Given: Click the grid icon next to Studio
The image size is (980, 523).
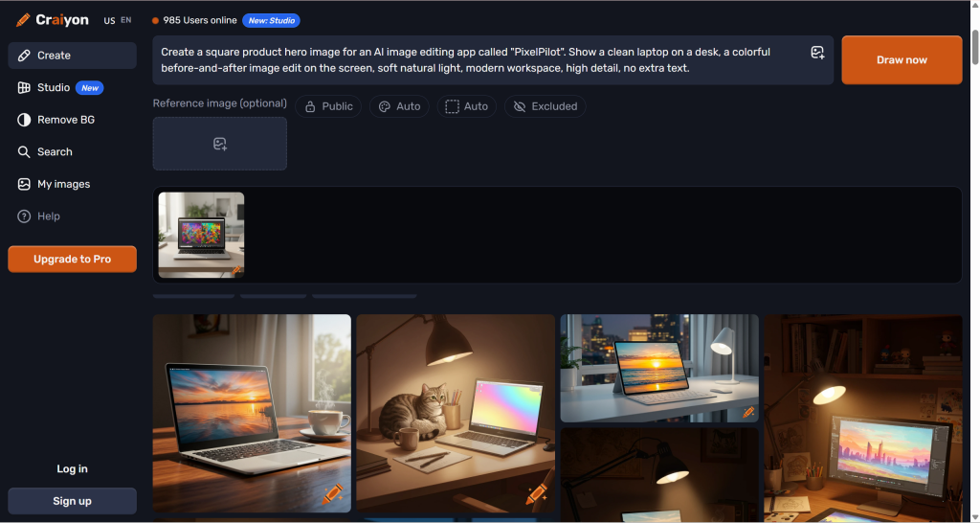Looking at the screenshot, I should pos(24,87).
